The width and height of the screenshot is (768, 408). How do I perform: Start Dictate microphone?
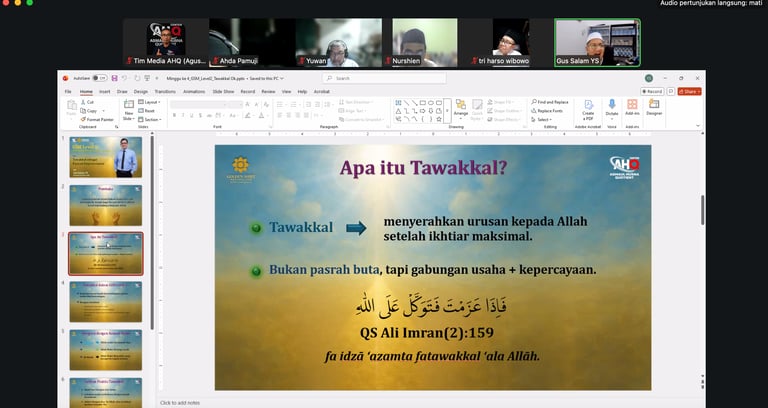[x=612, y=109]
